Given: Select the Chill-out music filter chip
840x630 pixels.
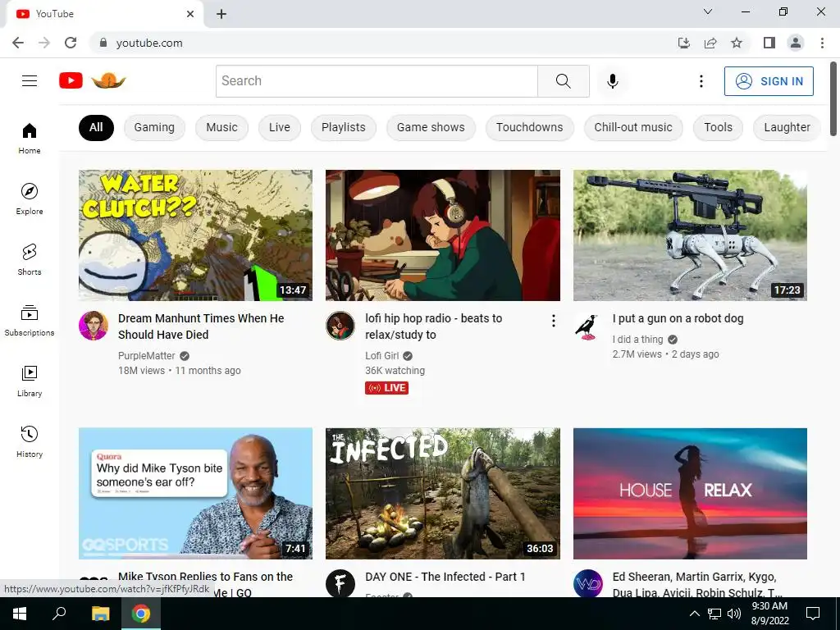Looking at the screenshot, I should pos(633,127).
